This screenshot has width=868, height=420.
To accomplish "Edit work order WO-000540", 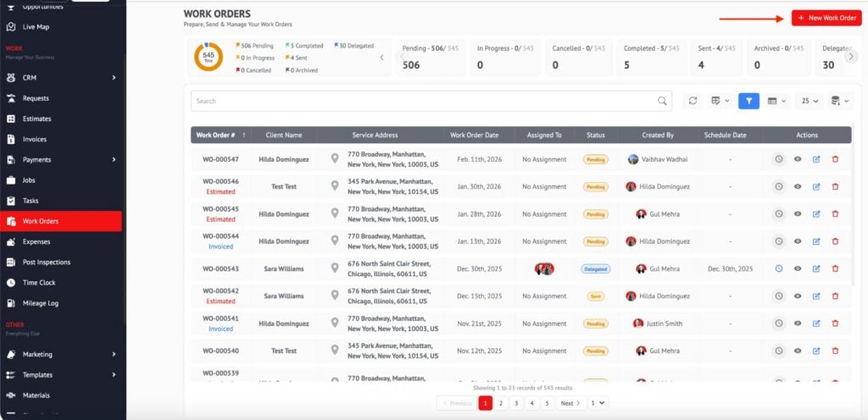I will pos(816,351).
